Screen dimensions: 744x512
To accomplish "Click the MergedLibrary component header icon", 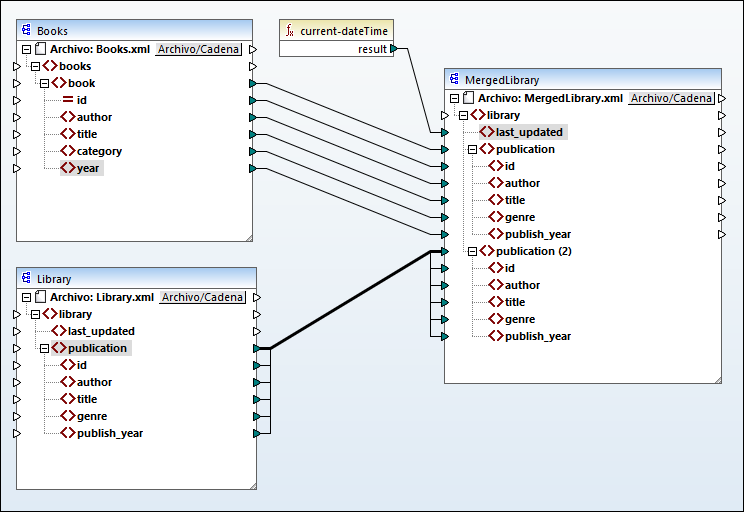I will (454, 79).
